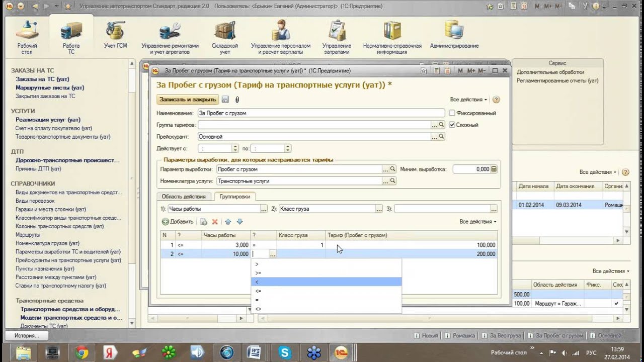
Task: Click the red delete row icon
Action: click(x=215, y=222)
